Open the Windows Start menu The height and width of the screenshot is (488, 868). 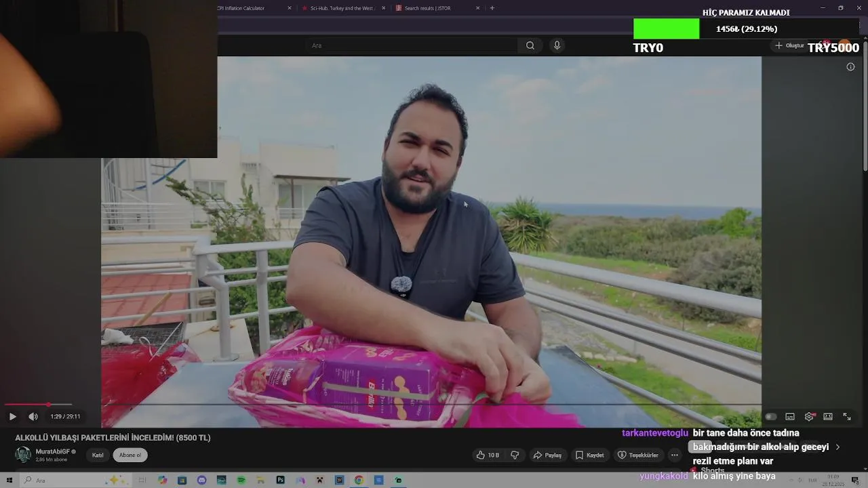(9, 480)
